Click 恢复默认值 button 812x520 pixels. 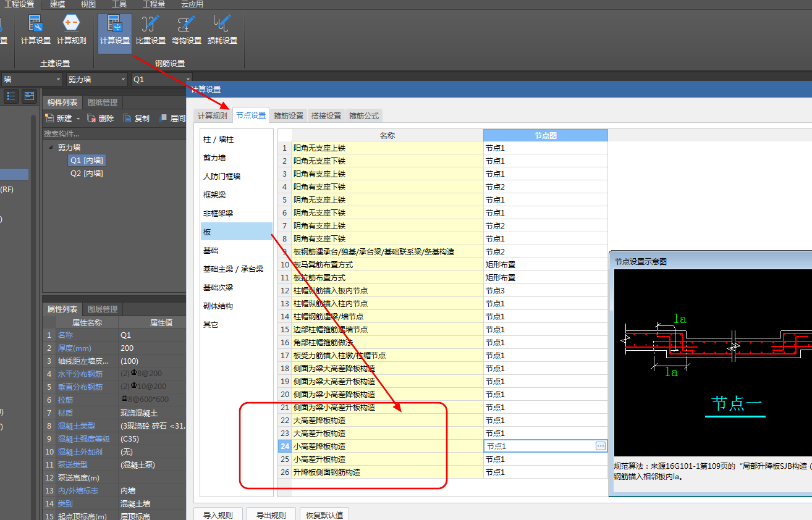click(x=324, y=514)
